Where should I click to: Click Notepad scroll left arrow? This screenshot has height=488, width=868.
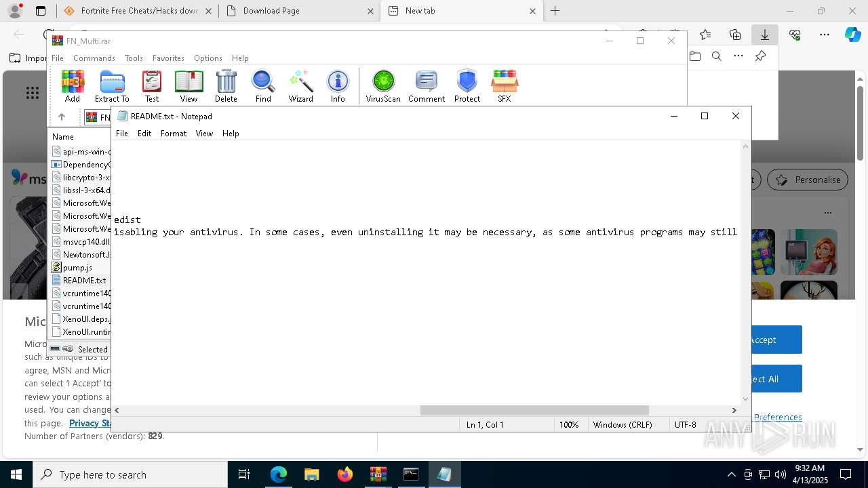117,410
